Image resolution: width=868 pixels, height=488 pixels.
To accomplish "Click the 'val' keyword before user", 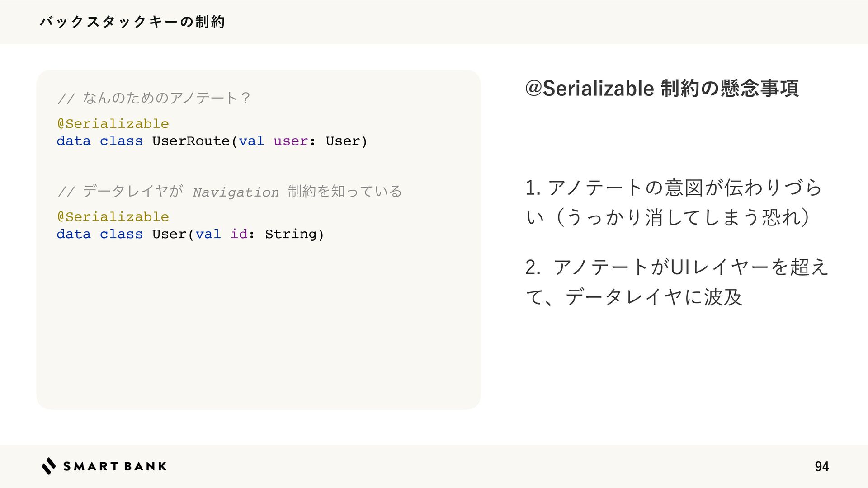I will pyautogui.click(x=251, y=141).
